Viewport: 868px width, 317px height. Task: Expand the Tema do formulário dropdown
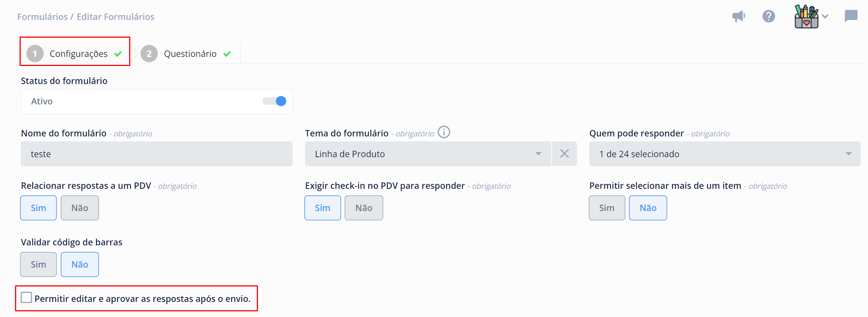(x=428, y=154)
